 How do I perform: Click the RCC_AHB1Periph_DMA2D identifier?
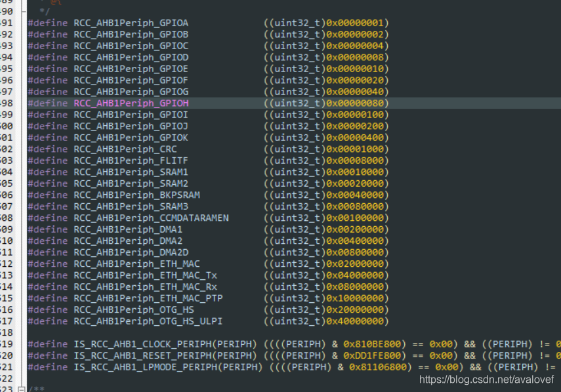click(131, 252)
